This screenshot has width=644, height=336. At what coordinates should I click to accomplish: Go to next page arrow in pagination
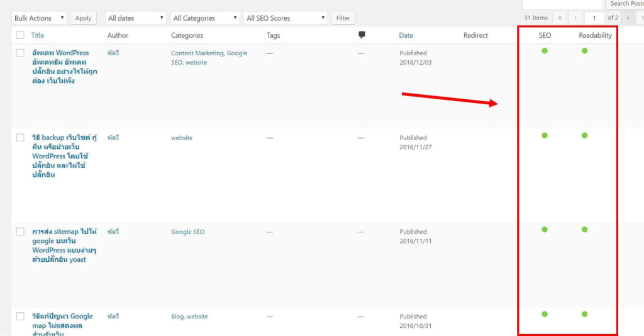(628, 18)
